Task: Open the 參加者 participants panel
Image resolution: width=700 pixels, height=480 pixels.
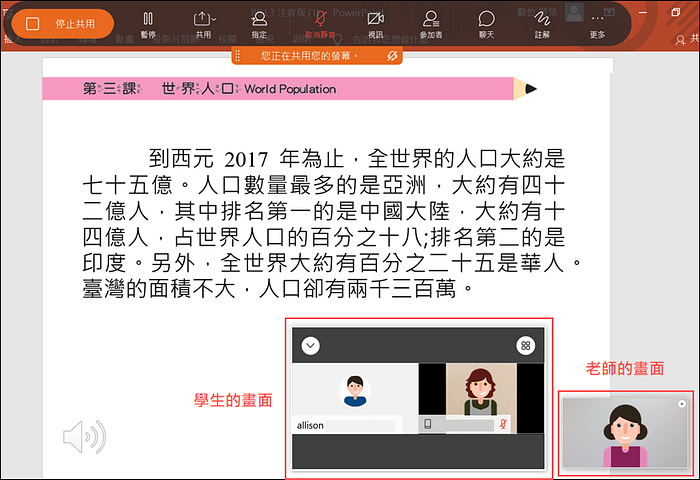Action: pyautogui.click(x=431, y=25)
